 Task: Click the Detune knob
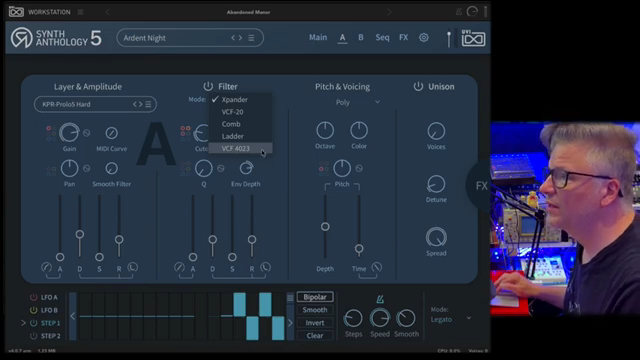(436, 184)
